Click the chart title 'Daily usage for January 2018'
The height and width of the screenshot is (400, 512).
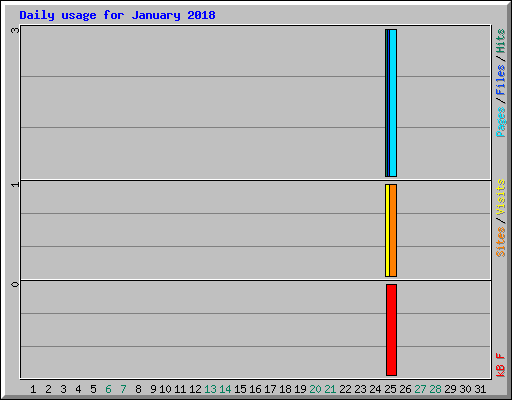[x=117, y=15]
